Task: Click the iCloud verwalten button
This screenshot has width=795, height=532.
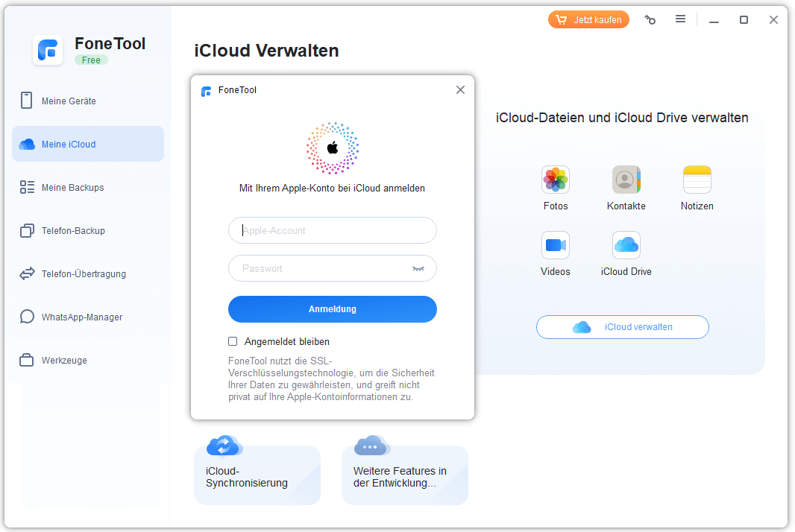Action: (x=622, y=327)
